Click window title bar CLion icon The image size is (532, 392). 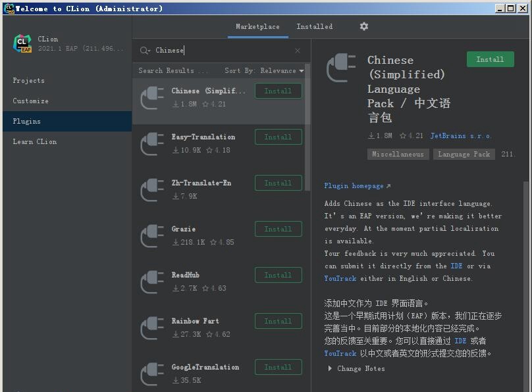pos(9,9)
